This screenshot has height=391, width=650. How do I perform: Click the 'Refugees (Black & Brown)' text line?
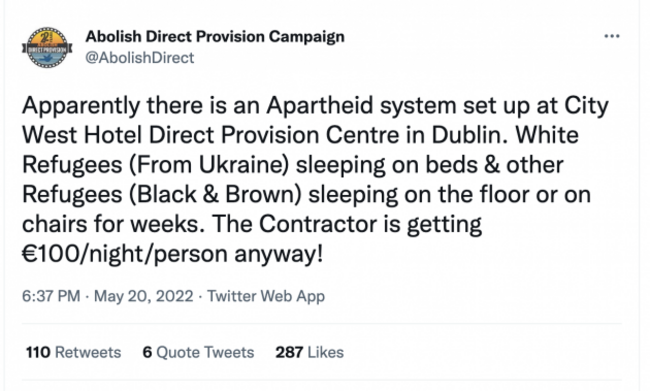pos(306,195)
